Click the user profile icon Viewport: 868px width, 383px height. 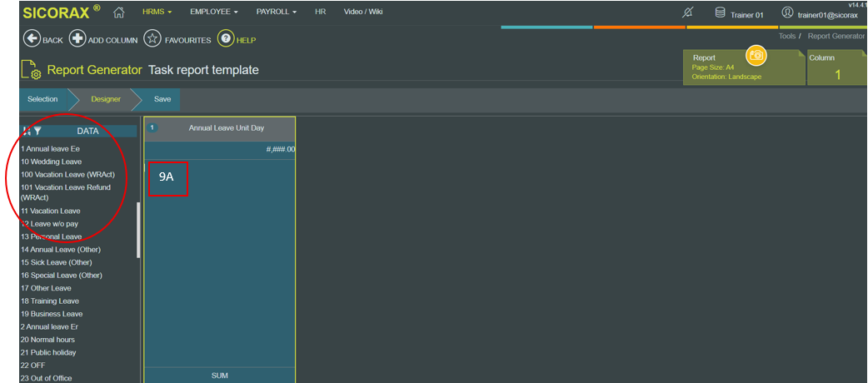(x=787, y=12)
